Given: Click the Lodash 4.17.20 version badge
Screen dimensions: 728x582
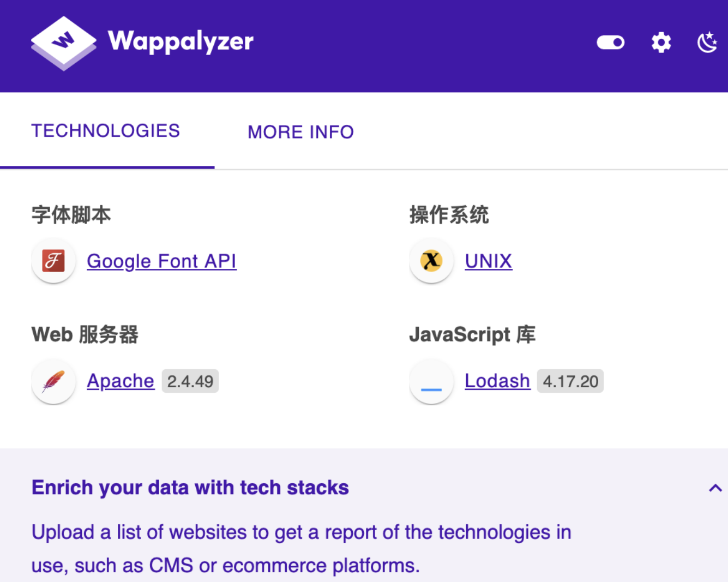Looking at the screenshot, I should (x=570, y=381).
